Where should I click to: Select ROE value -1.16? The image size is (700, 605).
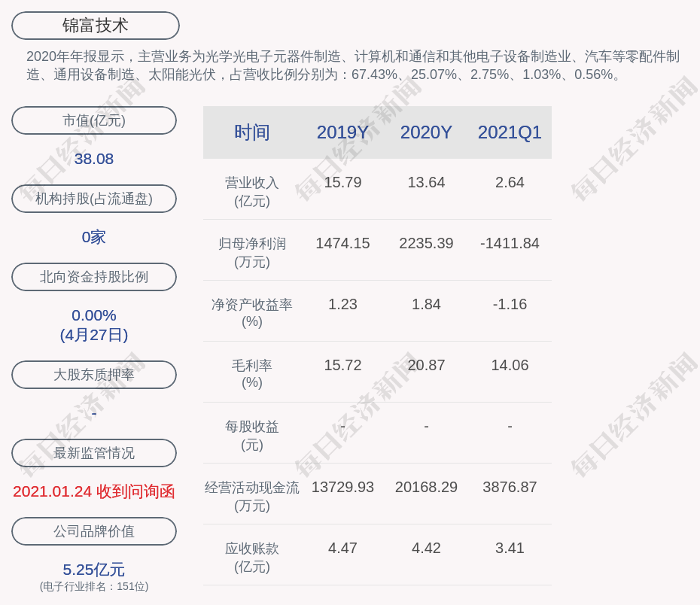(x=510, y=304)
